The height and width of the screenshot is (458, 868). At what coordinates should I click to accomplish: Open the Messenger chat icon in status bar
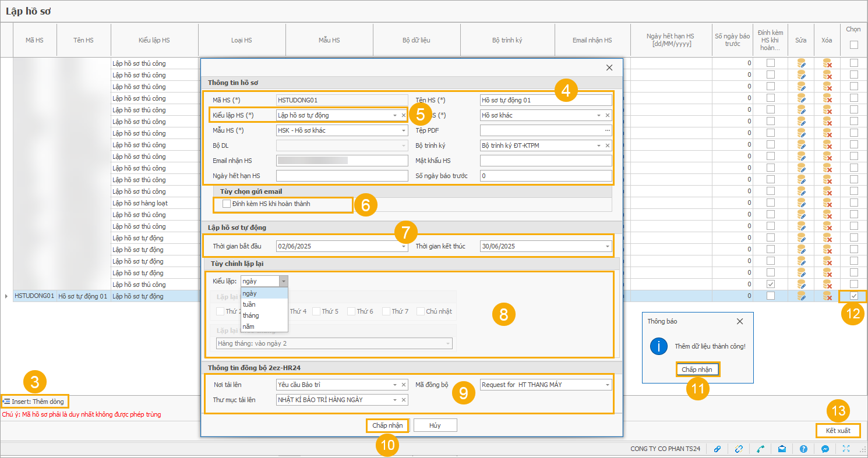coord(825,449)
